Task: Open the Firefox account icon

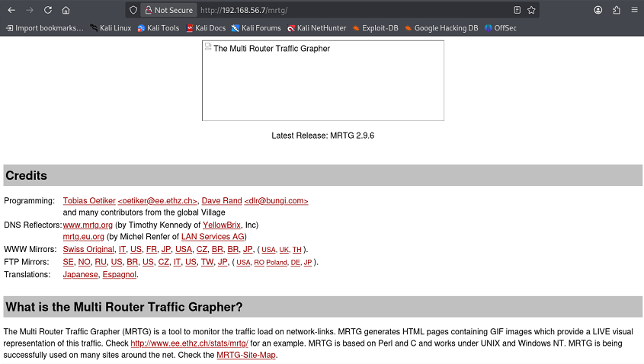Action: 598,10
